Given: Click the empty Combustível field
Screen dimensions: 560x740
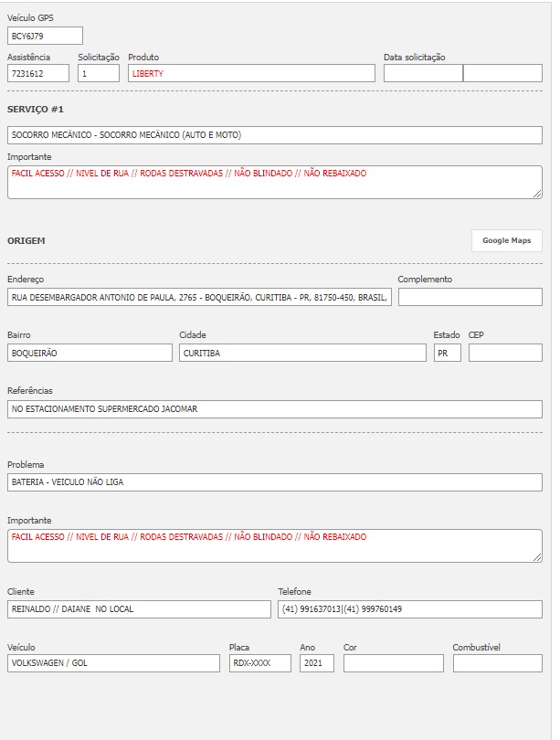Looking at the screenshot, I should click(x=497, y=663).
